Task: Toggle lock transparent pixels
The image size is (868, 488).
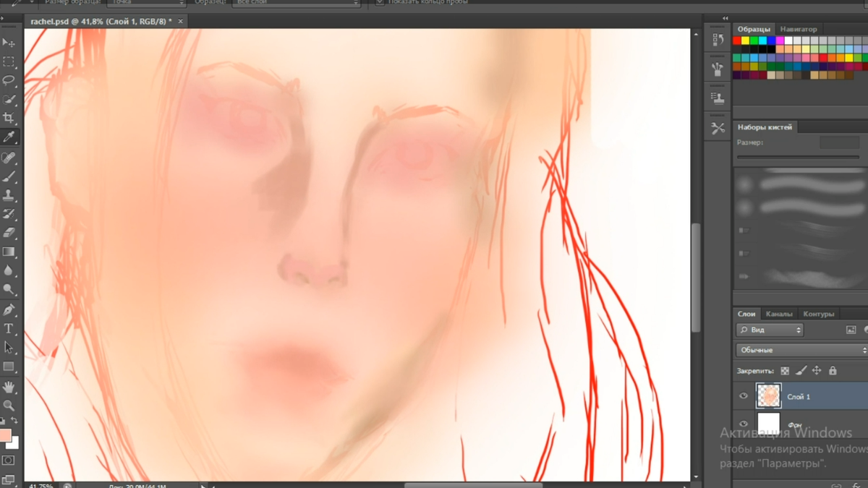Action: tap(785, 371)
